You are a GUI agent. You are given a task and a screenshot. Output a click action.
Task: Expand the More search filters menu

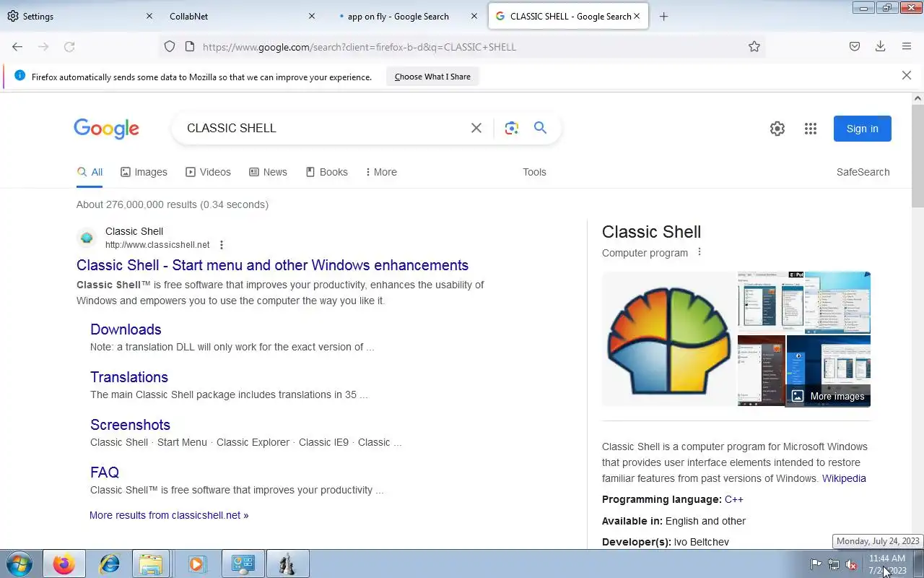[x=381, y=172]
